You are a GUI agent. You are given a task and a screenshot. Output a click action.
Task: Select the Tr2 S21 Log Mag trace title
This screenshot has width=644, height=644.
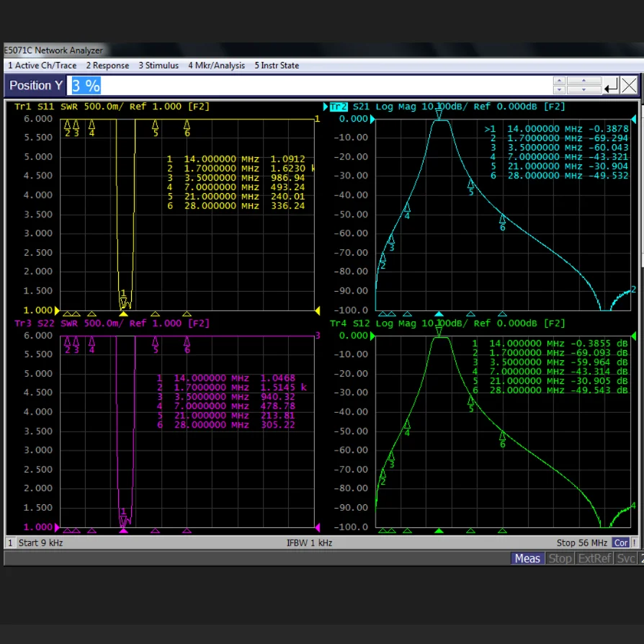point(447,107)
